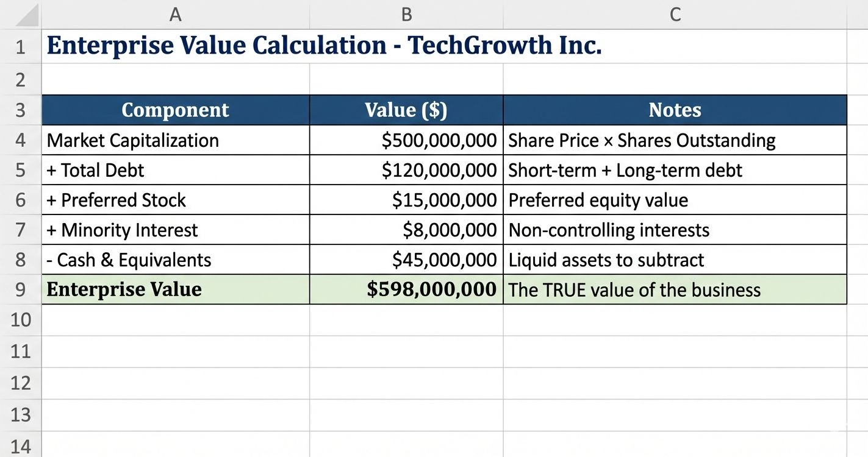This screenshot has width=868, height=457.
Task: Click the 'Non-controlling interests' note cell
Action: pos(675,230)
